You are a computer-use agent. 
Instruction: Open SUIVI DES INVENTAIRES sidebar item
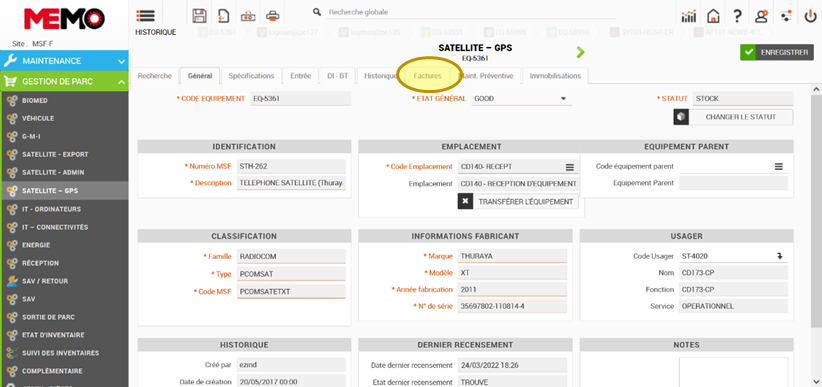pos(64,353)
